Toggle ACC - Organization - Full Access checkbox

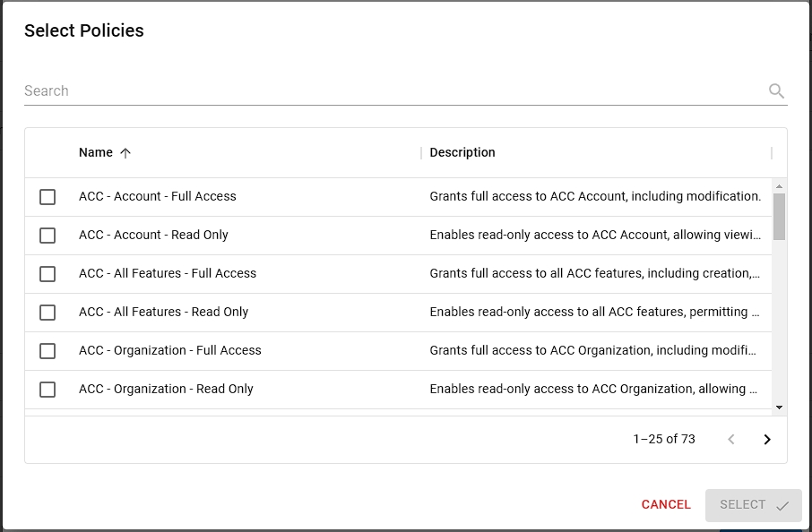click(48, 351)
